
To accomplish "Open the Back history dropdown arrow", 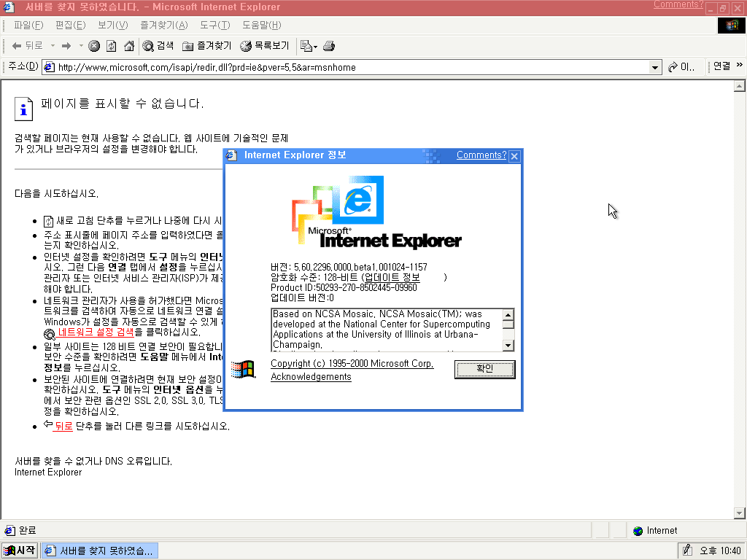I will [53, 46].
